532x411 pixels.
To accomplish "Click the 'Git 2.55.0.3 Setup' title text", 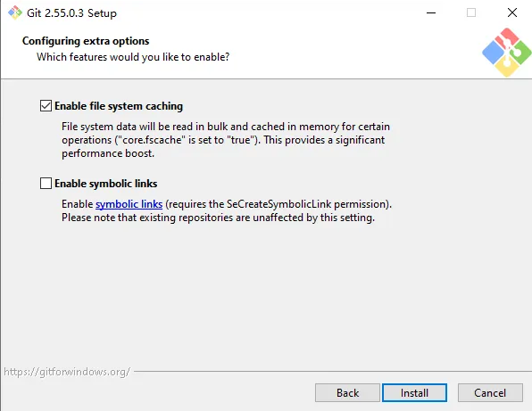I will point(72,12).
